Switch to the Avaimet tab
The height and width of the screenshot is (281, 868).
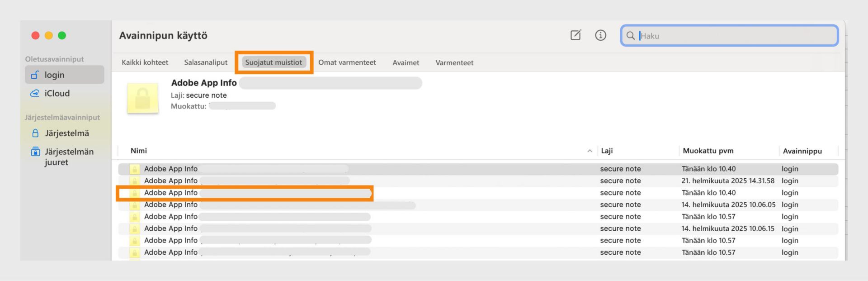tap(406, 63)
